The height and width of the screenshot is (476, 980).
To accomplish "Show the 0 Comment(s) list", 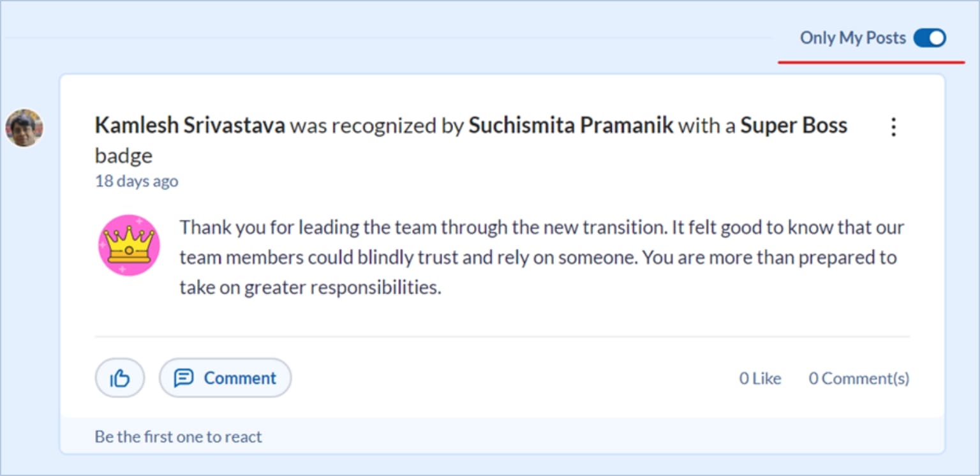I will pos(859,378).
